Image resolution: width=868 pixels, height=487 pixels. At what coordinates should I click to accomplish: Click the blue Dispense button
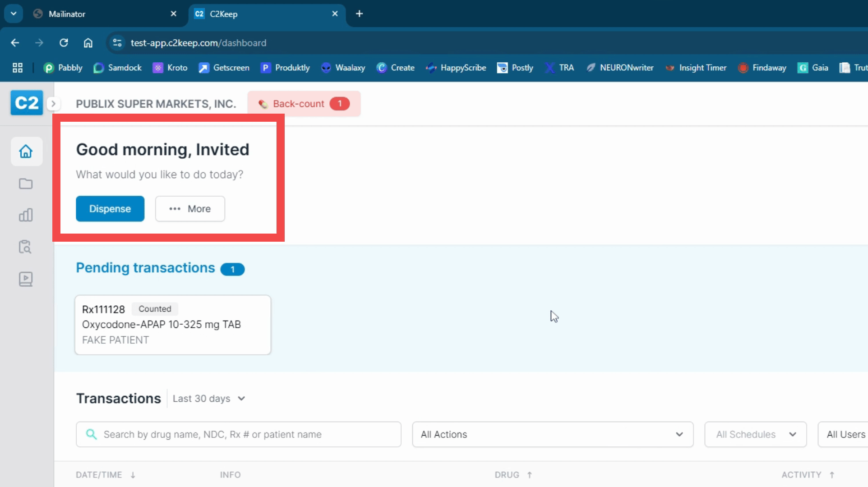coord(110,209)
